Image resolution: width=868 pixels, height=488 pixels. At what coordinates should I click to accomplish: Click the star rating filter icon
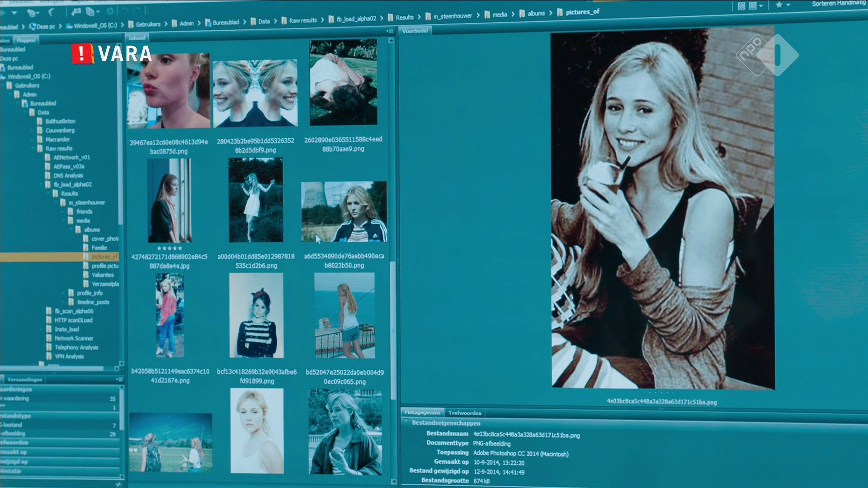point(779,5)
